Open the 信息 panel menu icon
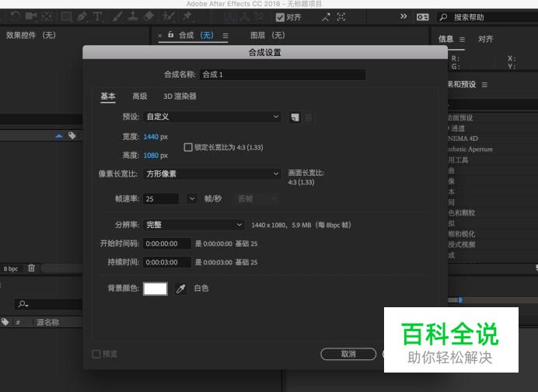This screenshot has width=538, height=392. [x=462, y=40]
